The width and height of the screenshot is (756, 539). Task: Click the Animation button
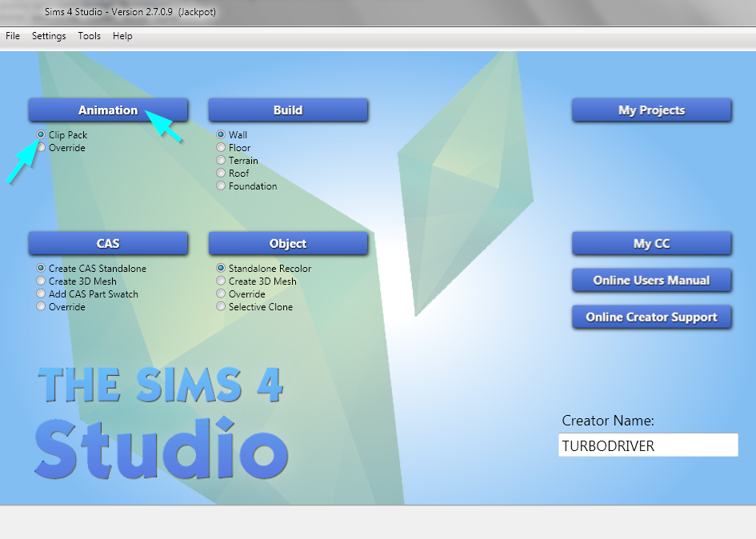[x=108, y=110]
